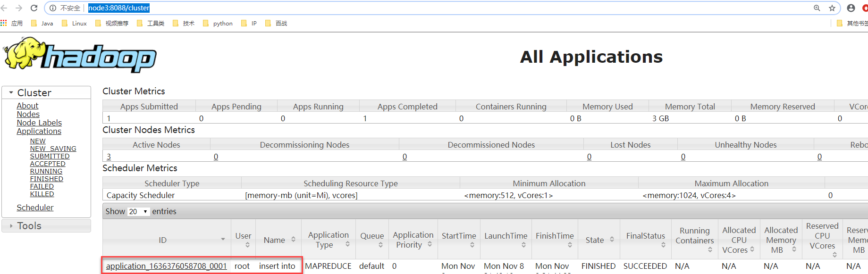Filter applications by the FINISHED state
This screenshot has height=274, width=868.
pos(46,179)
